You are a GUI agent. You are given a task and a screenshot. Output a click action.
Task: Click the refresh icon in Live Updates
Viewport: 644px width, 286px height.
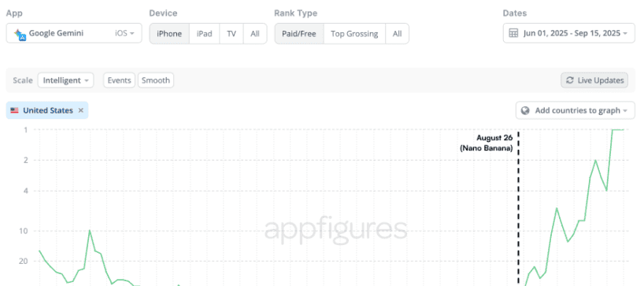pyautogui.click(x=570, y=80)
